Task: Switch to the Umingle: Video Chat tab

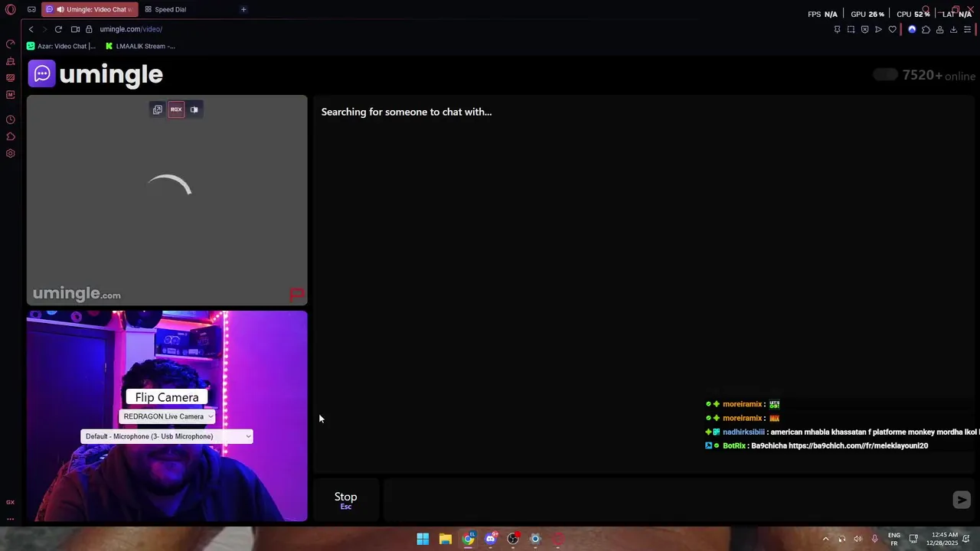Action: click(x=90, y=9)
